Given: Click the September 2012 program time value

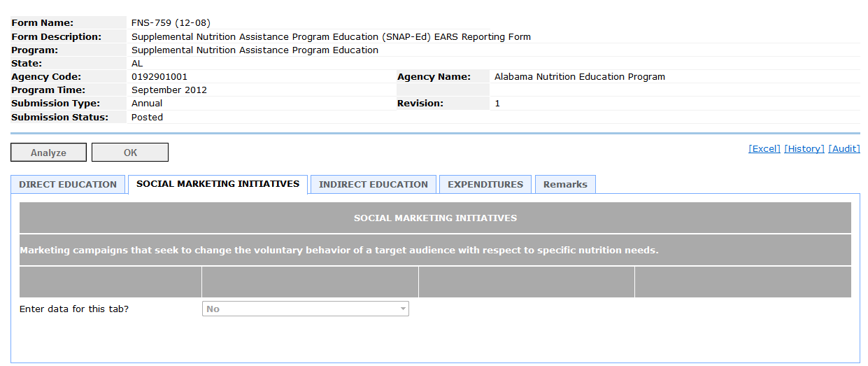Looking at the screenshot, I should click(169, 90).
